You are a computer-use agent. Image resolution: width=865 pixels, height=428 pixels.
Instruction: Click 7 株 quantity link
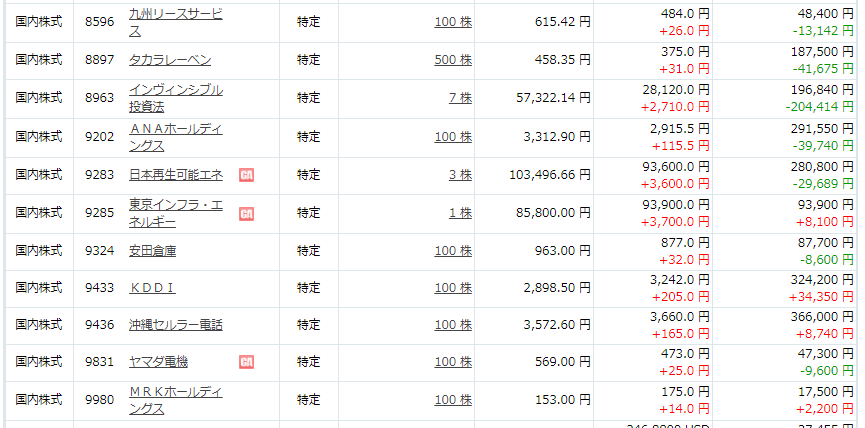click(460, 98)
